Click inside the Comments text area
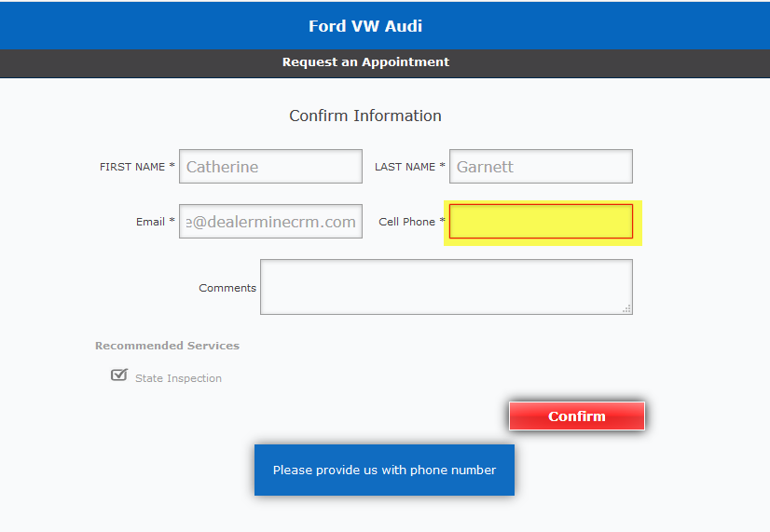This screenshot has height=532, width=770. click(x=446, y=287)
